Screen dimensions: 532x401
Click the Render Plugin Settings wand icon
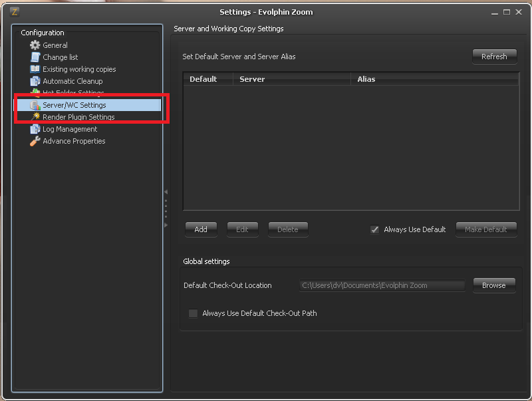click(x=35, y=116)
